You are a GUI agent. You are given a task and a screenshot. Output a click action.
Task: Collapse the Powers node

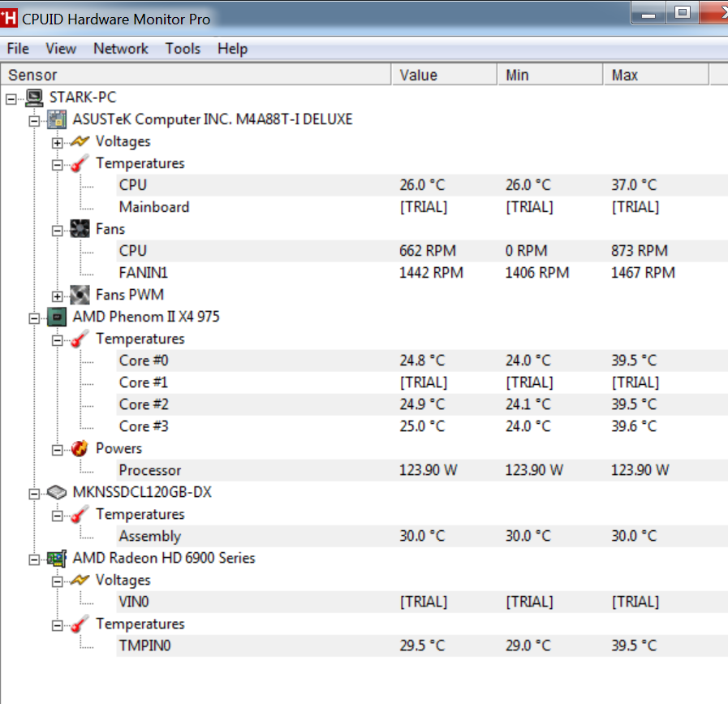(57, 450)
